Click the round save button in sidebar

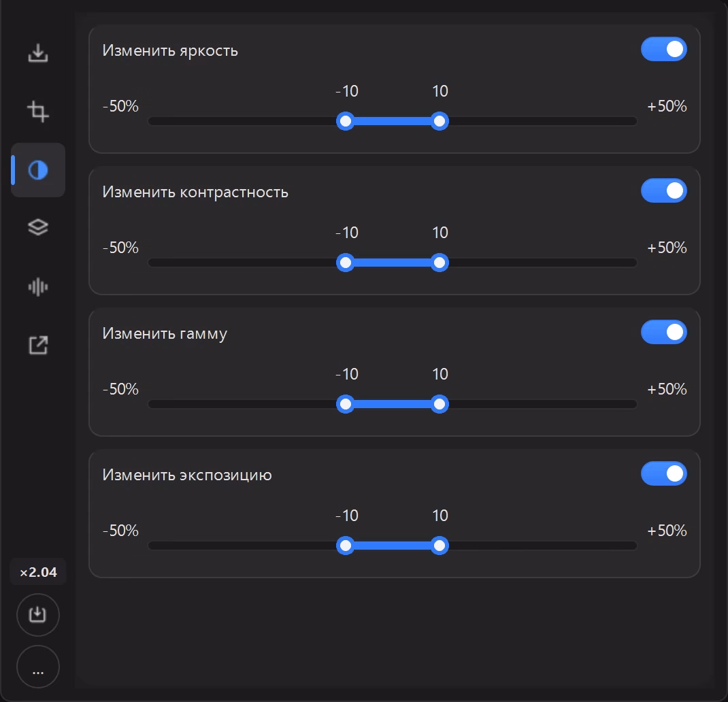tap(38, 615)
